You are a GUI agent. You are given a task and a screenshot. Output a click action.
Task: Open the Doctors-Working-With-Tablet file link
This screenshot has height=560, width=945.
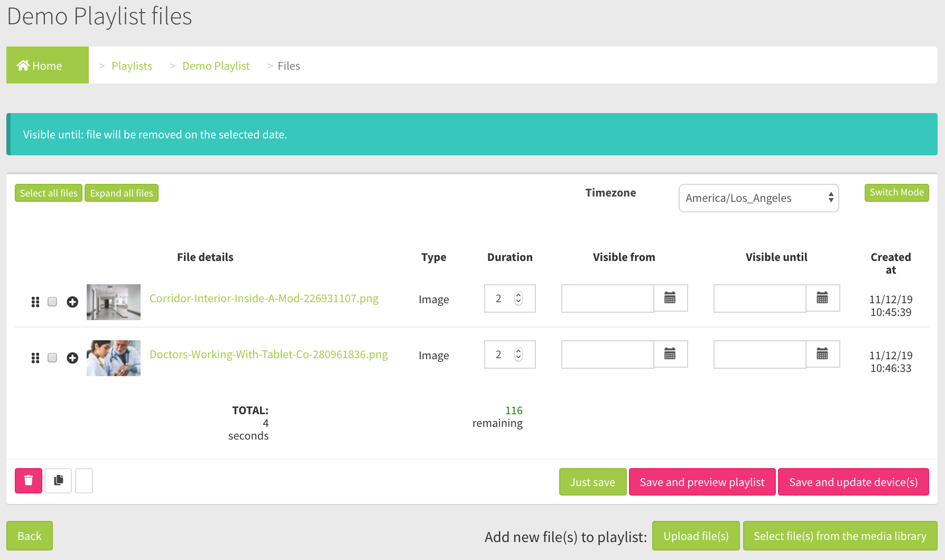pos(268,354)
